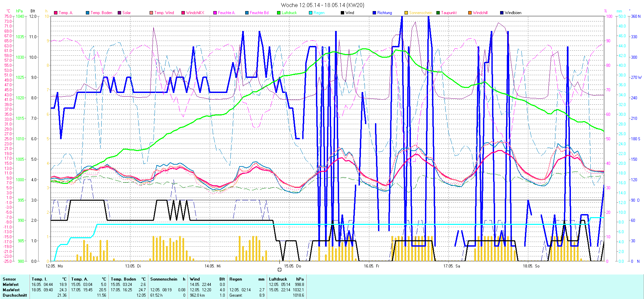Click the Taupunkt legend square
Viewport: 644px width, 299px height.
[438, 13]
